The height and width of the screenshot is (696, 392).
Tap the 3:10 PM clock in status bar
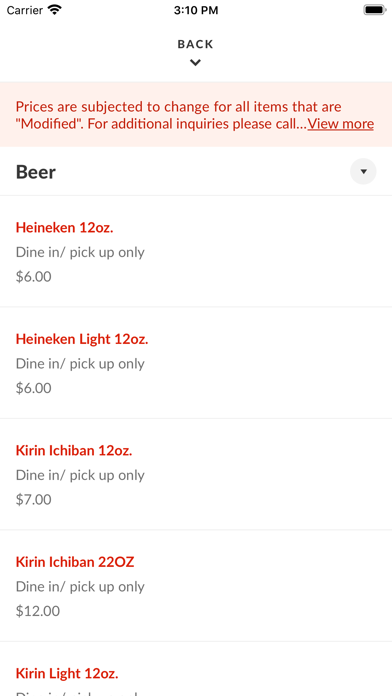pos(196,10)
